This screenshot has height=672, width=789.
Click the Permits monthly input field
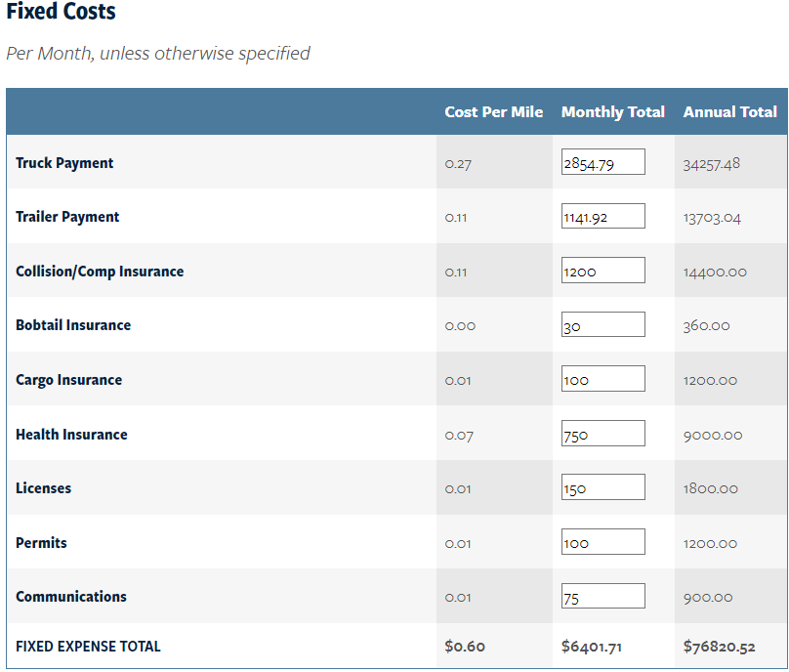coord(602,542)
